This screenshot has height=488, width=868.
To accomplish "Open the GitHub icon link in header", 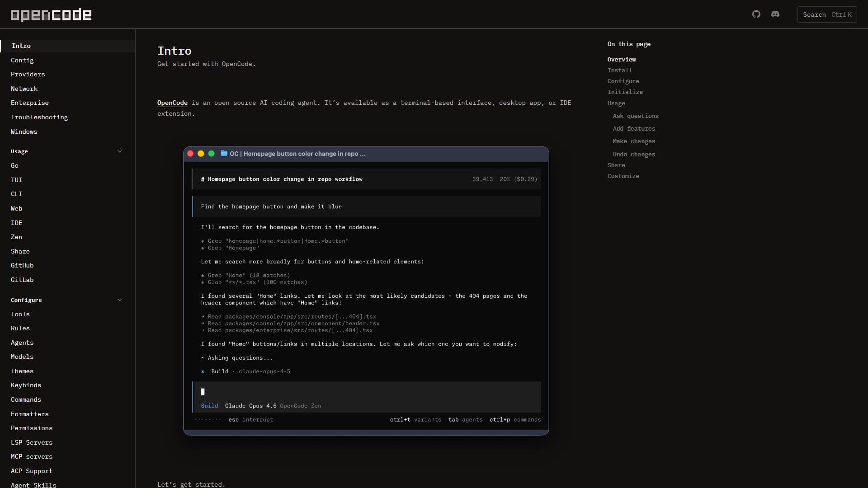I will point(756,14).
